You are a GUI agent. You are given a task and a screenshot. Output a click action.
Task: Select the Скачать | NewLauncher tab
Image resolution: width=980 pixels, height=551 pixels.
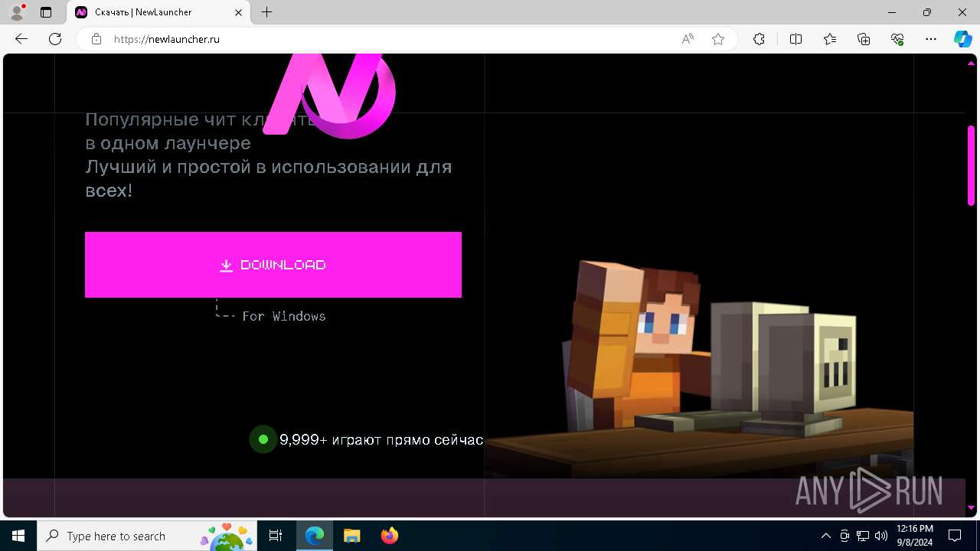[x=158, y=12]
